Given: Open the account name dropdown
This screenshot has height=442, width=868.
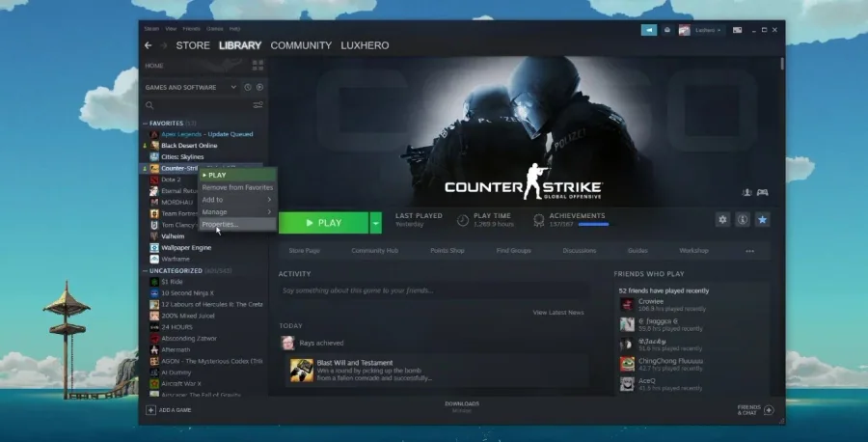Looking at the screenshot, I should (708, 30).
